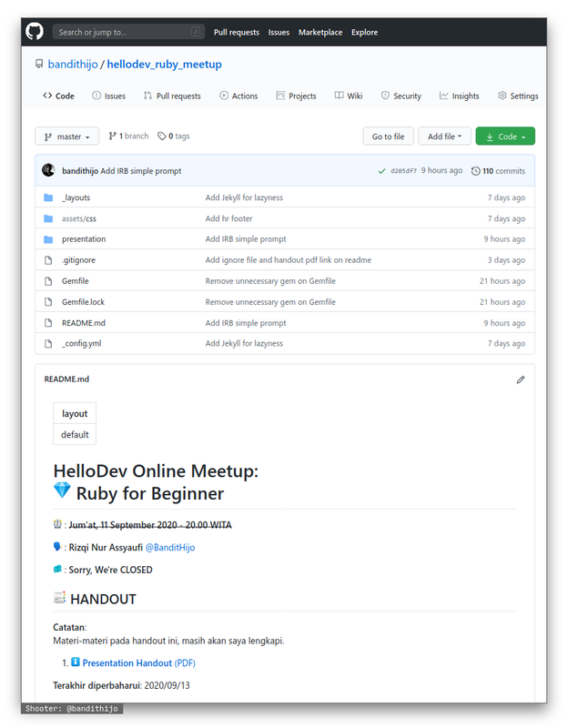
Task: Click the GitHub Octocat logo
Action: [x=35, y=32]
